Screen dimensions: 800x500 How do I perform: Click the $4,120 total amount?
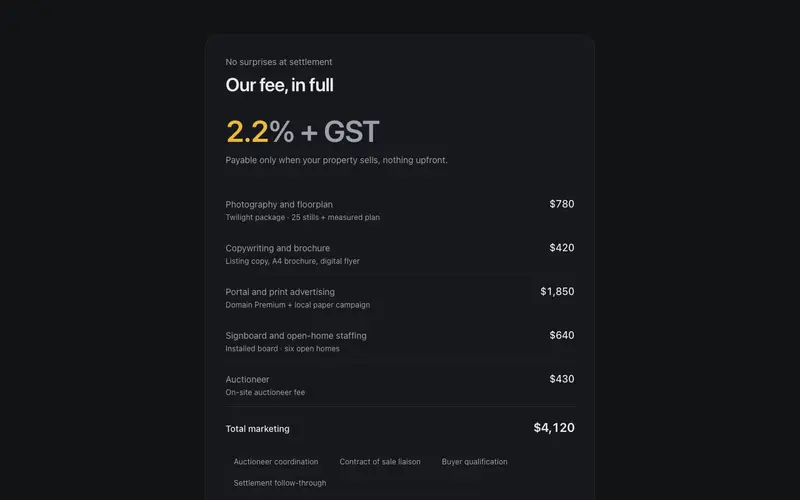point(554,428)
